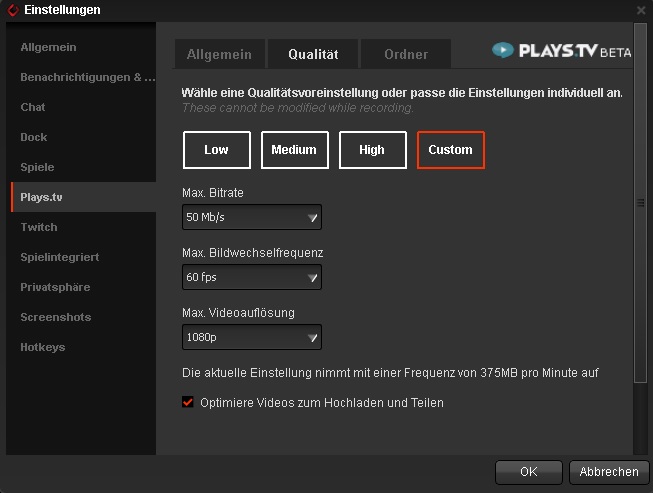Open Benachrichtigungen settings in sidebar

pyautogui.click(x=83, y=77)
